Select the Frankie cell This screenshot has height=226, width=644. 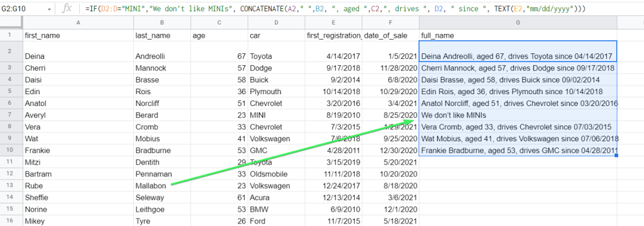[x=79, y=150]
